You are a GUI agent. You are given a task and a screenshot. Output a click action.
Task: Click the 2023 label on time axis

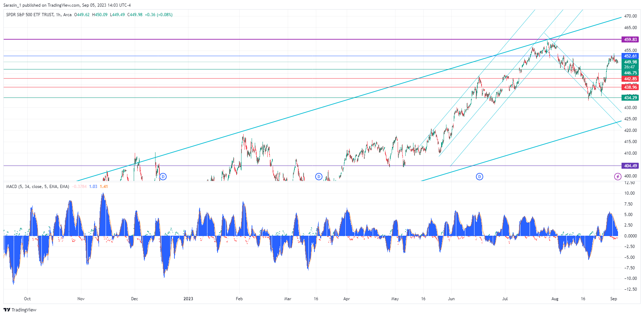pos(188,299)
